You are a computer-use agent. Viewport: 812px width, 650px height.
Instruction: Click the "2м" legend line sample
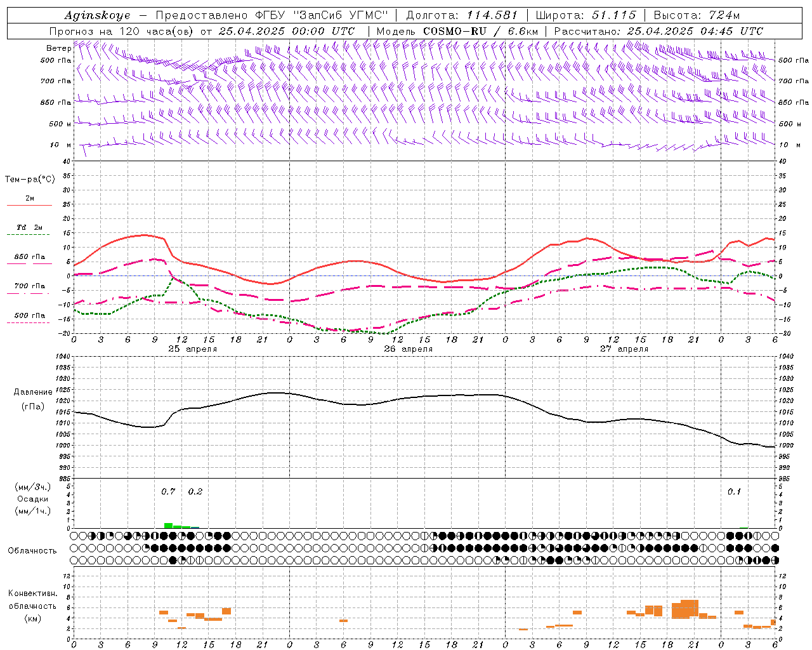(x=29, y=205)
